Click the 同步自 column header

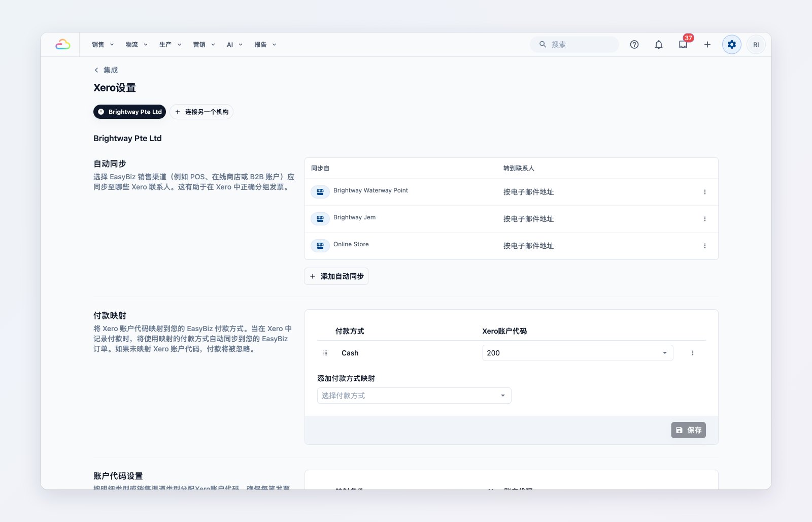(320, 168)
